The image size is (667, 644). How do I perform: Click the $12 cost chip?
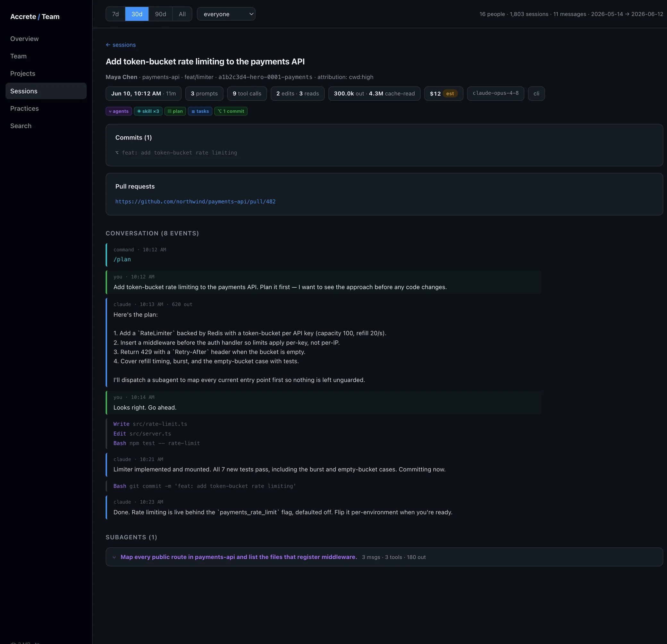click(x=443, y=94)
